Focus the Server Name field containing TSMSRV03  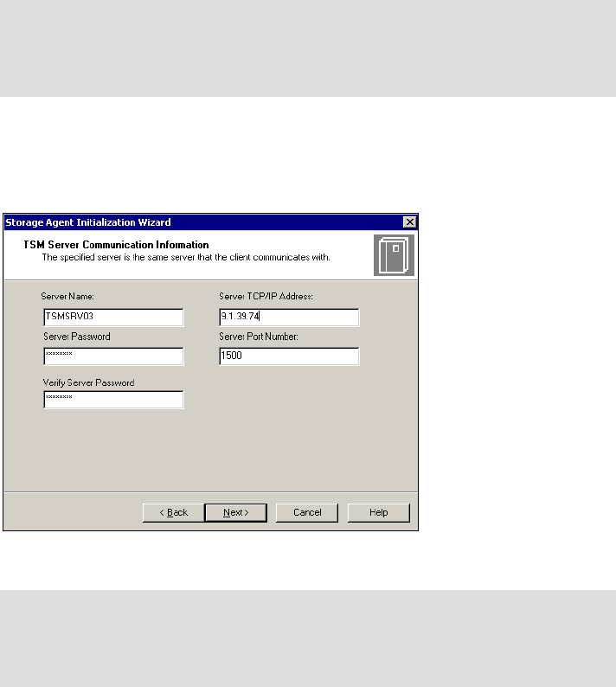pos(113,318)
